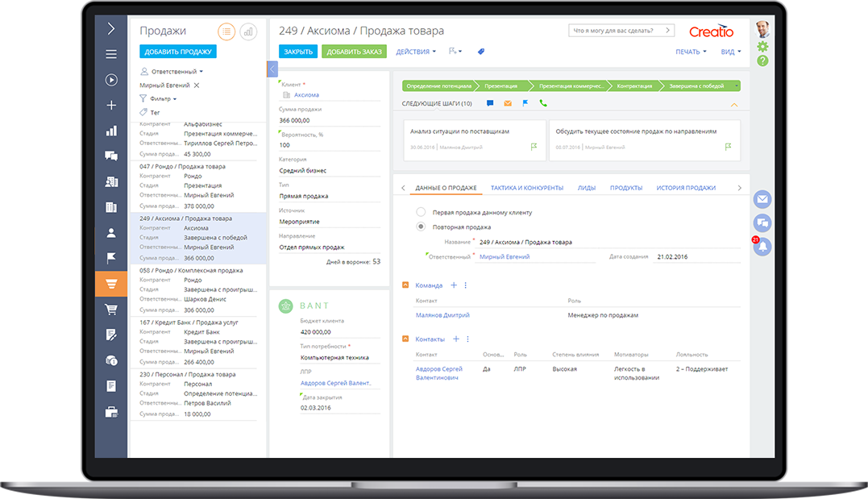
Task: Select the Контрактация stage
Action: pos(634,85)
